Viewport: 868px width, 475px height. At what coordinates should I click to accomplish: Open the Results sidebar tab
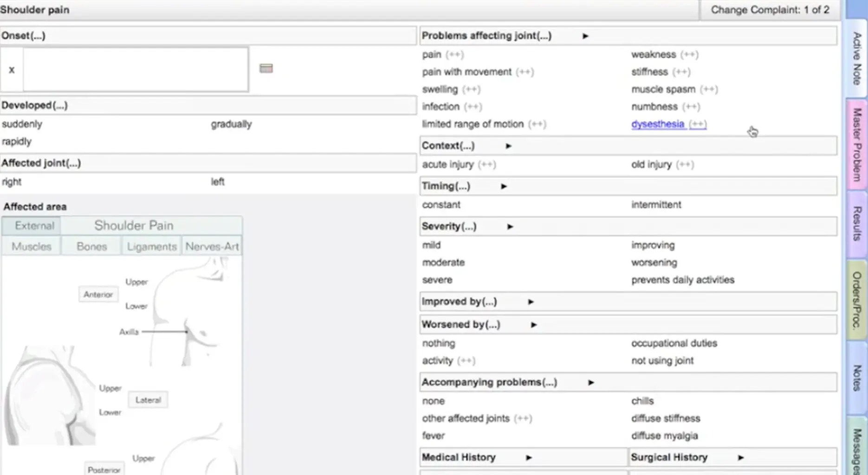[x=855, y=225]
